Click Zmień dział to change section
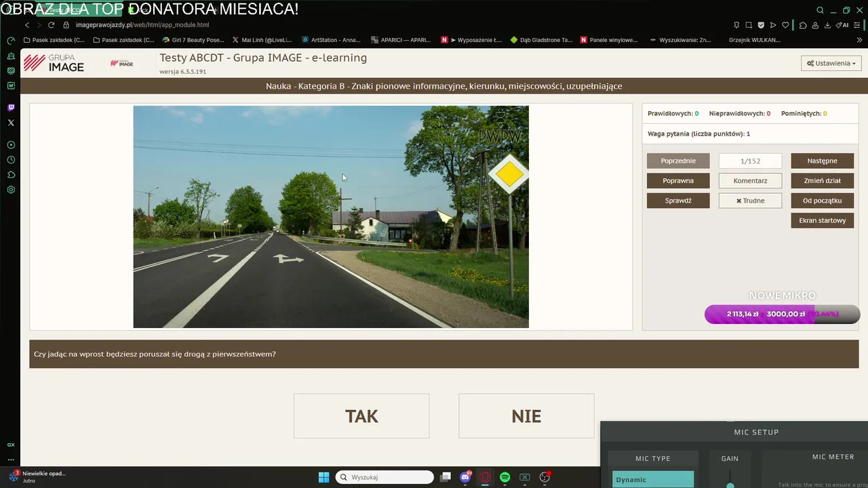The height and width of the screenshot is (488, 868). 823,181
